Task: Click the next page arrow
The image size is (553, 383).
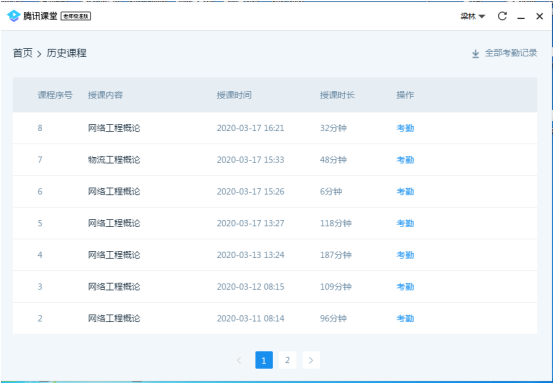Action: [311, 360]
